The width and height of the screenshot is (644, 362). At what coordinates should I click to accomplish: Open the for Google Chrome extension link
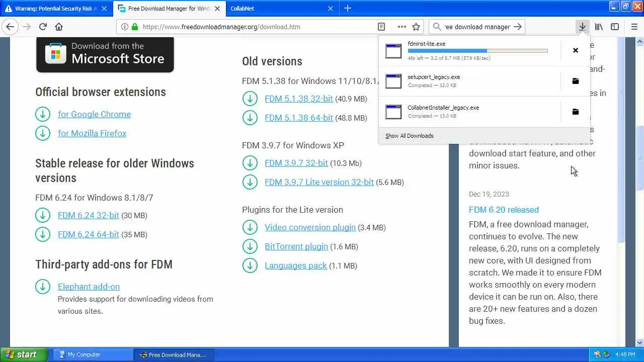(x=94, y=114)
